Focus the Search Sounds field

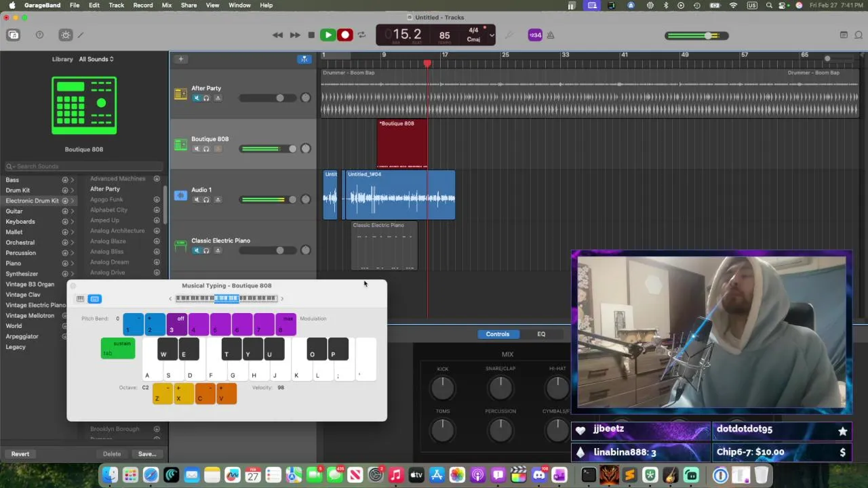[x=83, y=166]
